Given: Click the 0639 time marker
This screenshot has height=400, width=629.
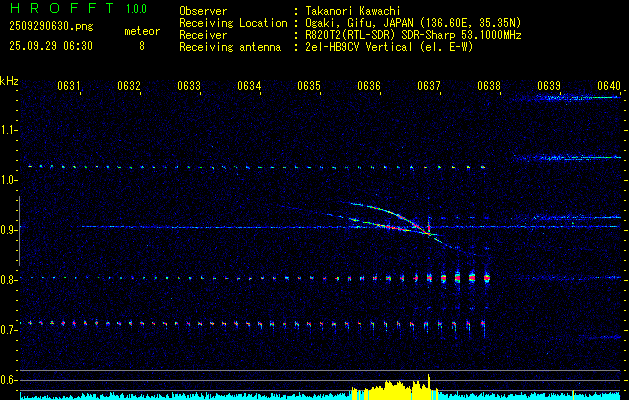Looking at the screenshot, I should pyautogui.click(x=549, y=86).
